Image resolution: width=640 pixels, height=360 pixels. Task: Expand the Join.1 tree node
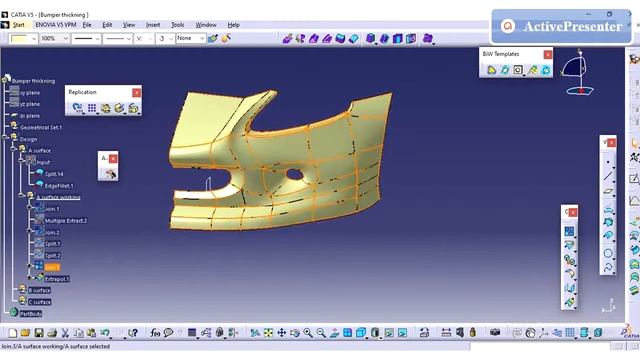pyautogui.click(x=30, y=207)
